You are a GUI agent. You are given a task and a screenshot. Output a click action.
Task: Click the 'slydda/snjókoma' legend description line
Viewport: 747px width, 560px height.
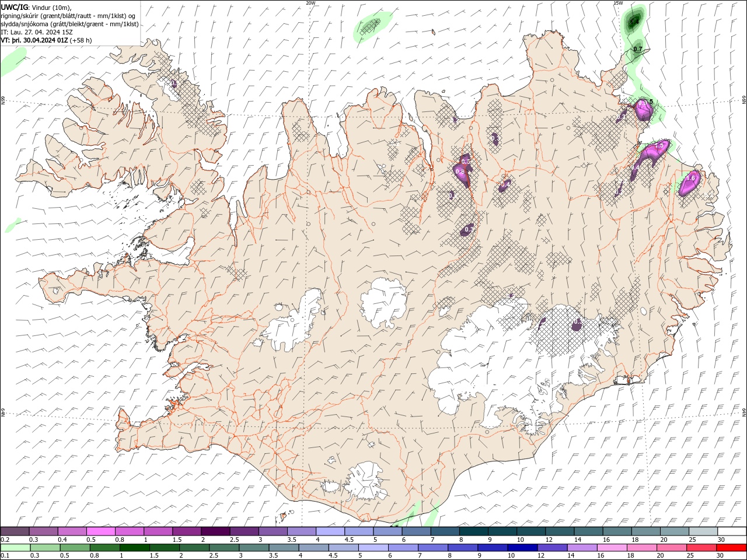click(69, 24)
